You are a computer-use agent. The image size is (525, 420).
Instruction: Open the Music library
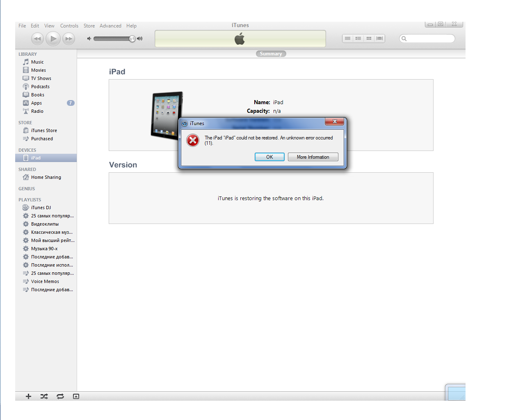pos(37,62)
